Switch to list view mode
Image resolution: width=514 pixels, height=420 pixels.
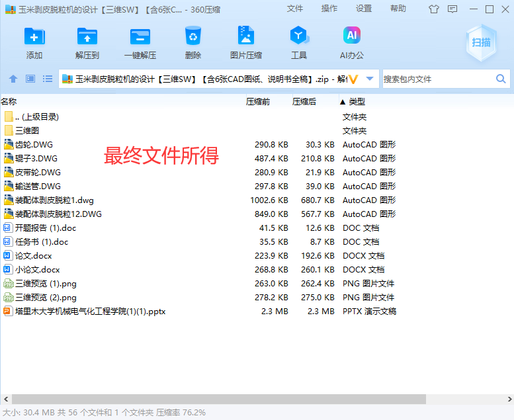click(48, 79)
